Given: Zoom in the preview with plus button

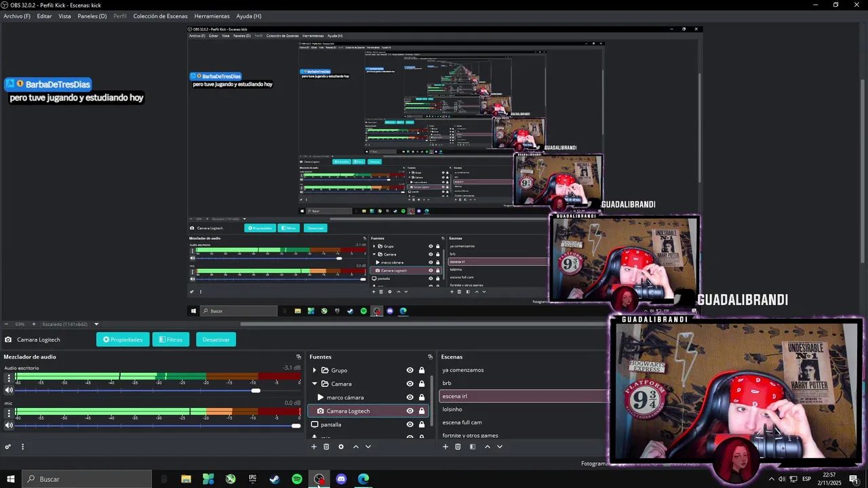Looking at the screenshot, I should point(35,324).
